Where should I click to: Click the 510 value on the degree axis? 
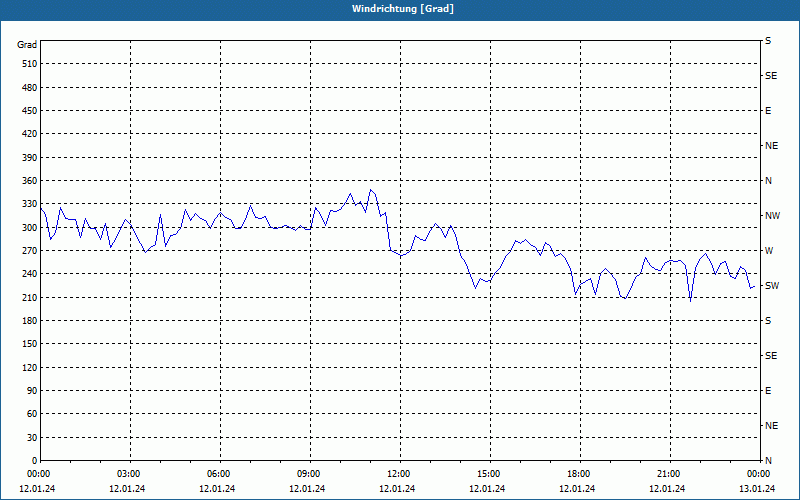click(x=30, y=64)
